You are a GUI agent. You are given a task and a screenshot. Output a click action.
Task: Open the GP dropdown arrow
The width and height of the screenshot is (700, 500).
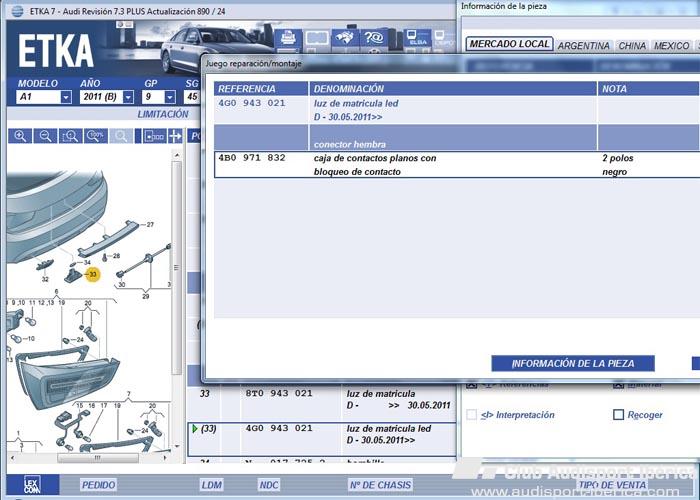click(170, 97)
